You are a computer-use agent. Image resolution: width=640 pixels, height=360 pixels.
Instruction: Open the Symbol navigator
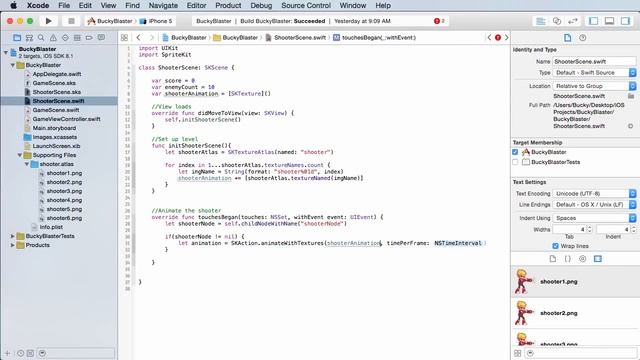click(29, 38)
